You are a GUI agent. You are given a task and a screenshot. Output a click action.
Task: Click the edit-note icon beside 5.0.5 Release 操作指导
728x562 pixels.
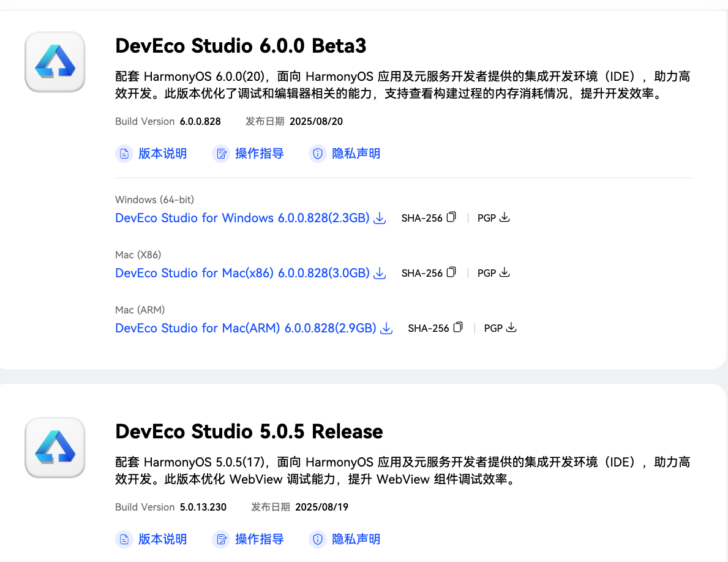coord(221,539)
